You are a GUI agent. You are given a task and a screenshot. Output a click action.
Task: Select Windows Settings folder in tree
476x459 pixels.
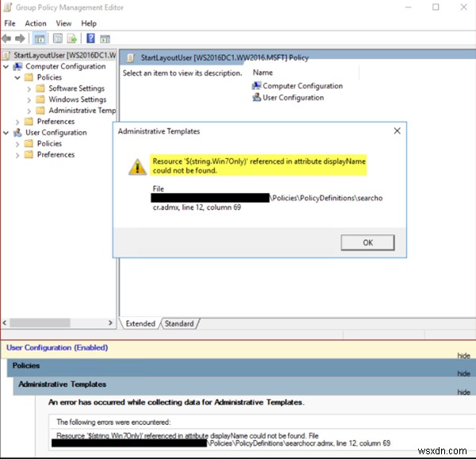(78, 99)
